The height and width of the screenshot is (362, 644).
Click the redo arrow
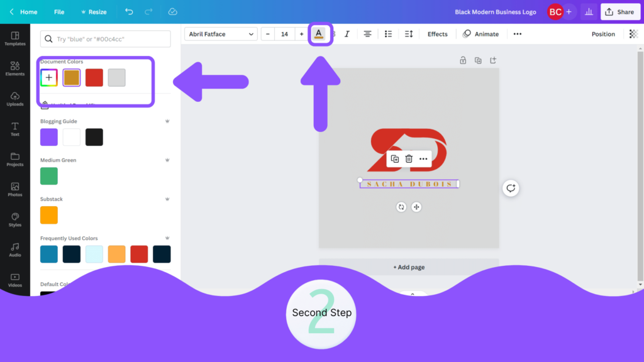click(x=148, y=11)
